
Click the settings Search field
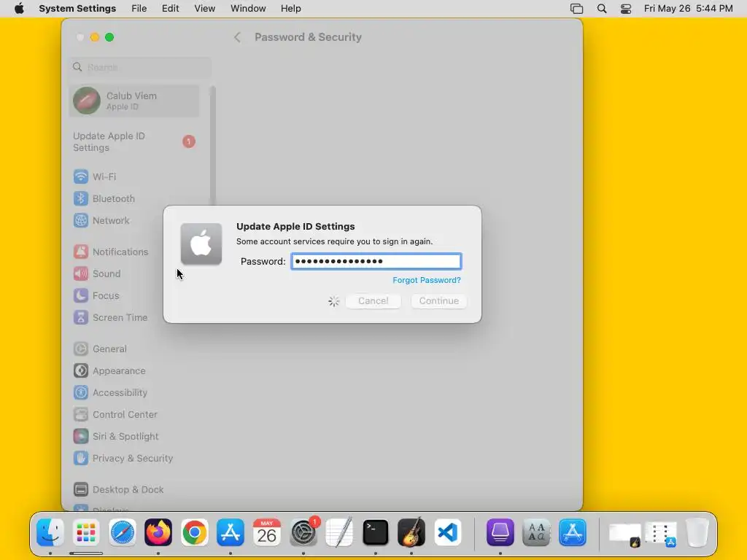(x=141, y=67)
